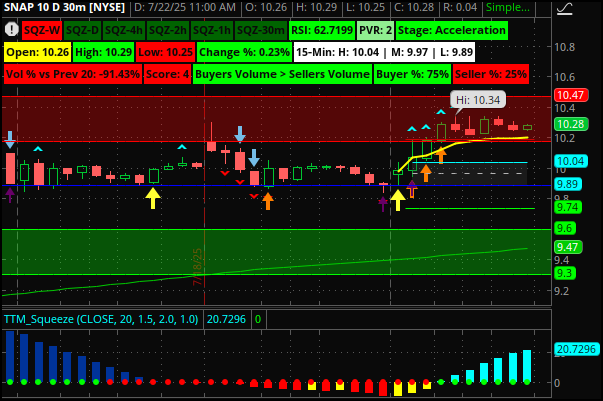Viewport: 603px width, 401px height.
Task: Click the SQZ-D squeeze label
Action: tap(82, 30)
